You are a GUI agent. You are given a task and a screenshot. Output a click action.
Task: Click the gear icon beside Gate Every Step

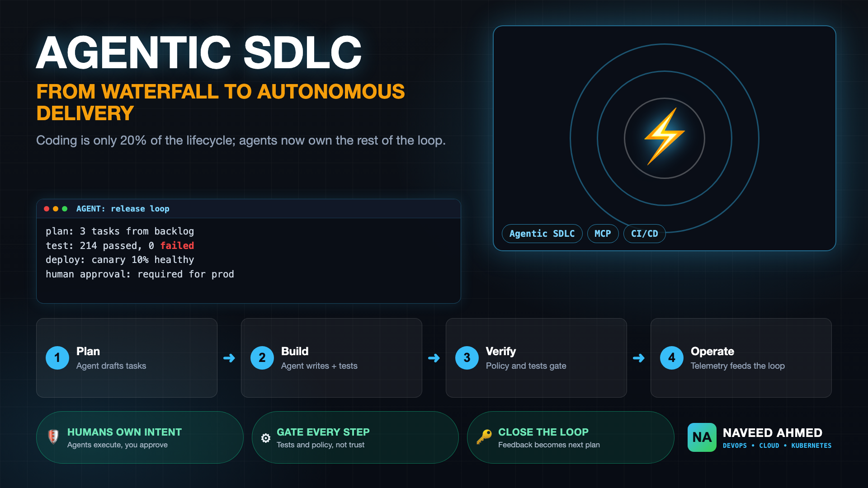[266, 438]
